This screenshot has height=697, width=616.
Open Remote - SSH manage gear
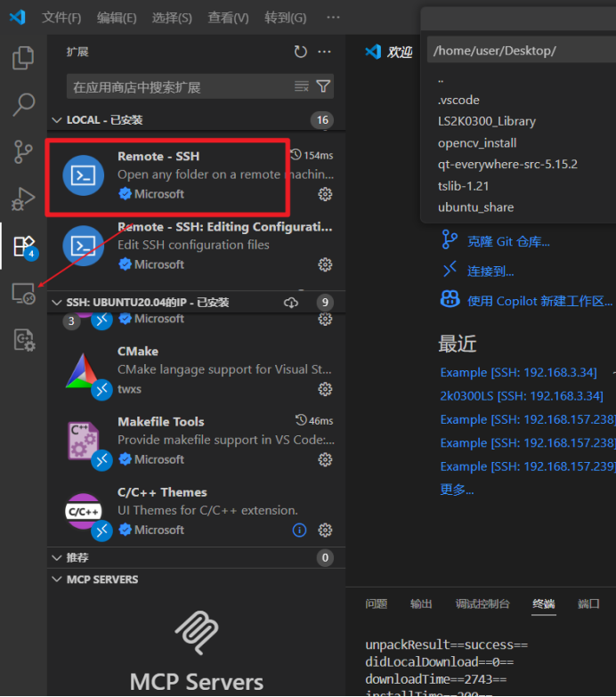(x=325, y=194)
